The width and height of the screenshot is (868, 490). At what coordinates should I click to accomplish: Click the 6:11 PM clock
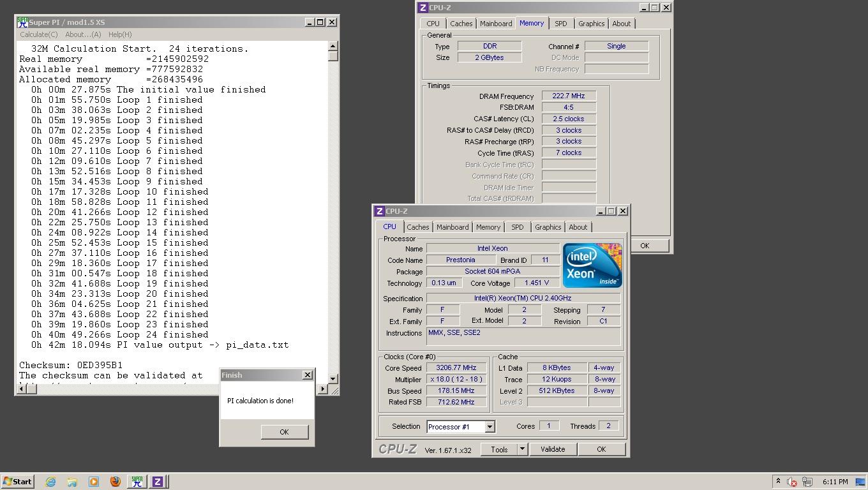[835, 482]
